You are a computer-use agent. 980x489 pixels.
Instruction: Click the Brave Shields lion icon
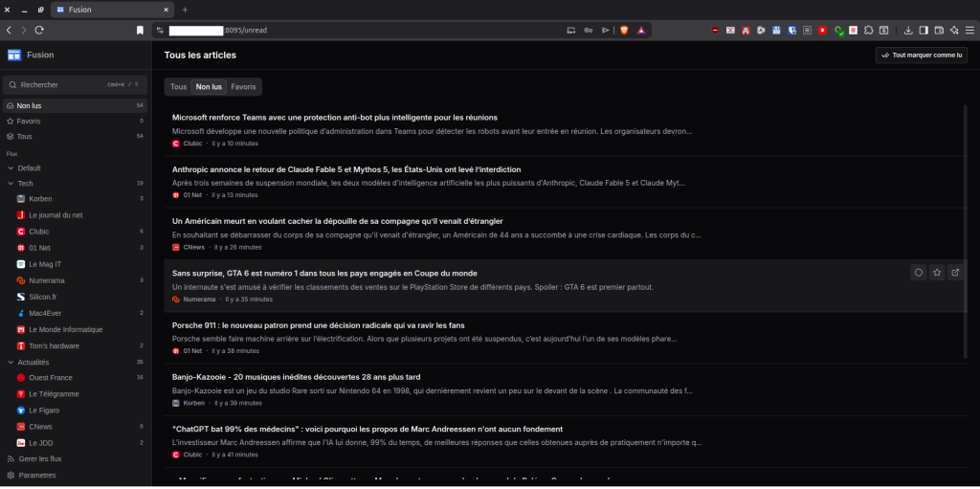pos(624,30)
